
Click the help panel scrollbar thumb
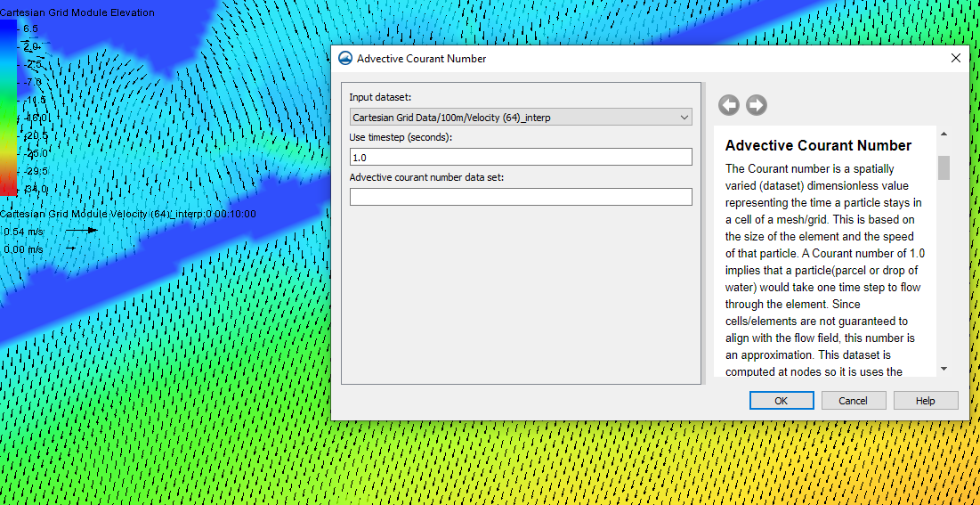944,167
